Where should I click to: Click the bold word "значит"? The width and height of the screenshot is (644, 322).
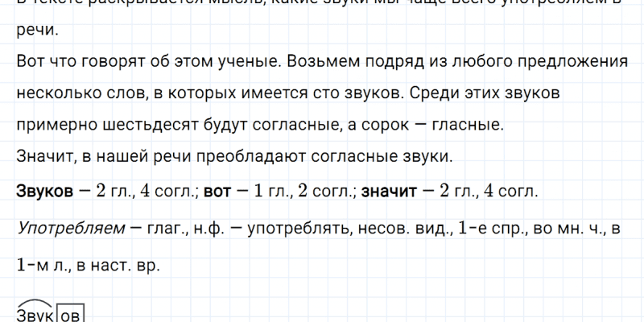[390, 191]
